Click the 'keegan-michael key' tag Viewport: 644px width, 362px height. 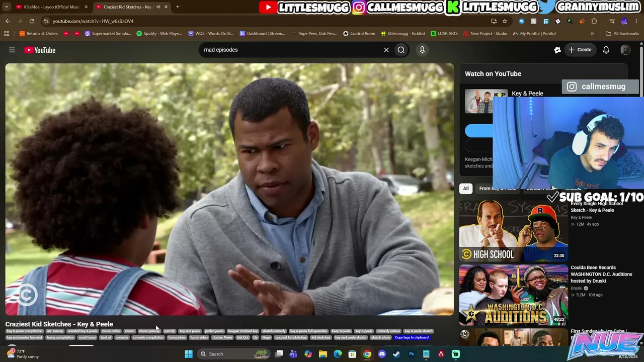[243, 331]
